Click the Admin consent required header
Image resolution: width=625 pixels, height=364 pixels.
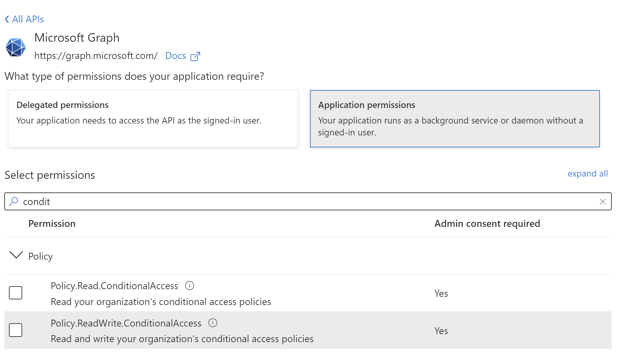coord(487,224)
